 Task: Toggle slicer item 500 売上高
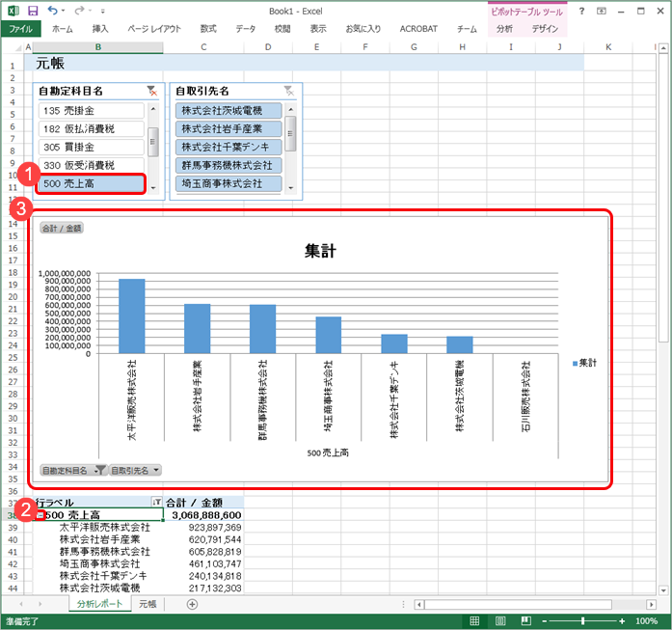pos(92,183)
